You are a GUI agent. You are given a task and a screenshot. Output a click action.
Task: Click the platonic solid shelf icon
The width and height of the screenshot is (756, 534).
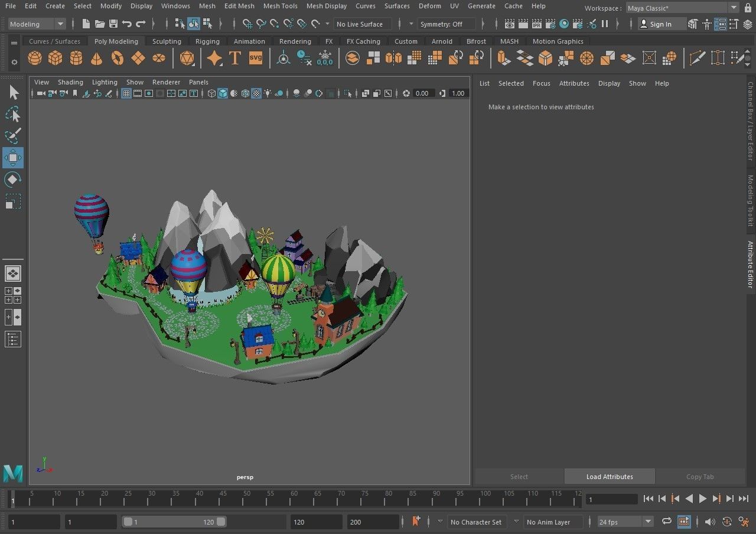(187, 58)
